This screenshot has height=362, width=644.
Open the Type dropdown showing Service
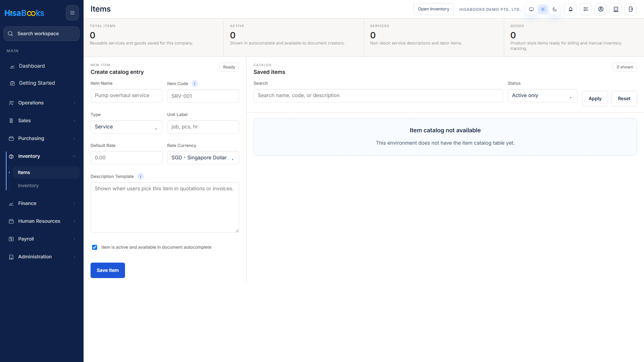[x=127, y=127]
